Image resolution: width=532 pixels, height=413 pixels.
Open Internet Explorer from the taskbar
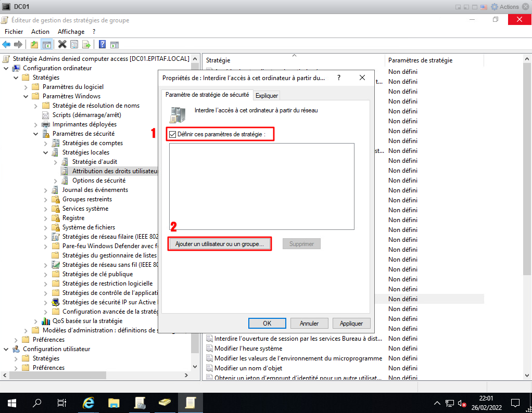(89, 403)
